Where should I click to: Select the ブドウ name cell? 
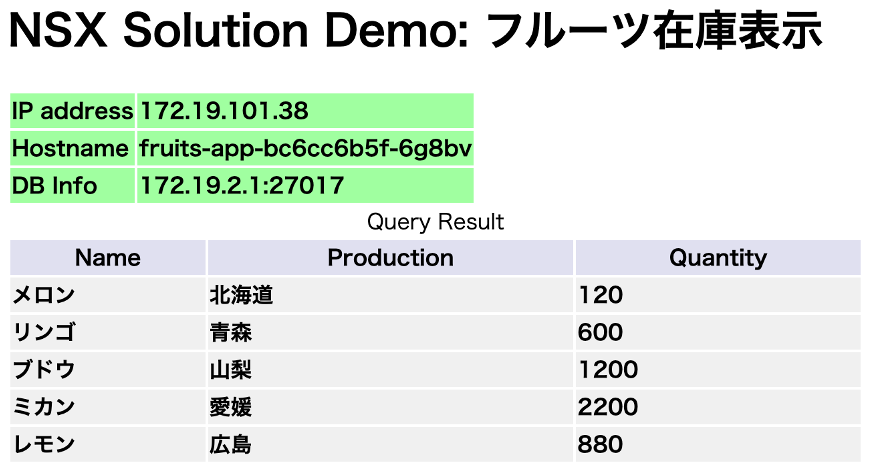pyautogui.click(x=44, y=370)
